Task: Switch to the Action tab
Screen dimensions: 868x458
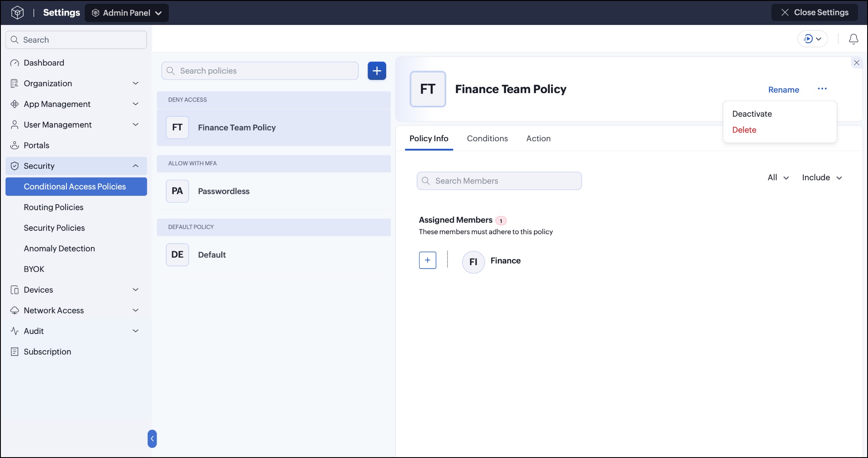Action: click(538, 139)
